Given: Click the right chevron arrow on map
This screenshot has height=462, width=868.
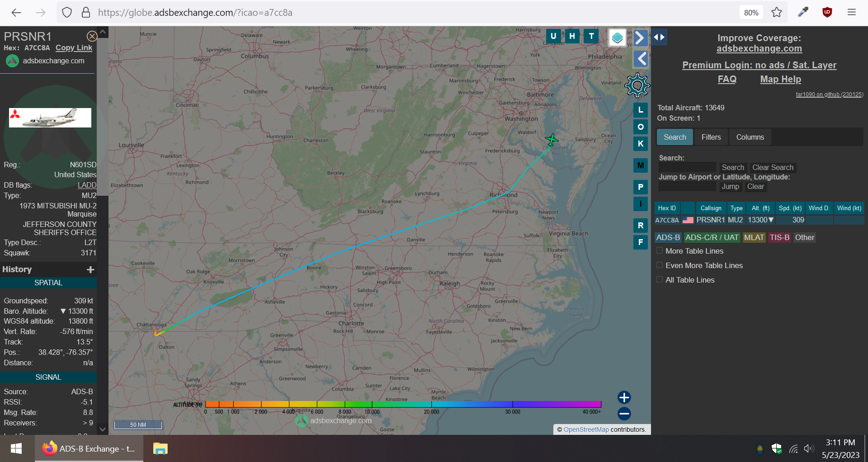Looking at the screenshot, I should (640, 38).
